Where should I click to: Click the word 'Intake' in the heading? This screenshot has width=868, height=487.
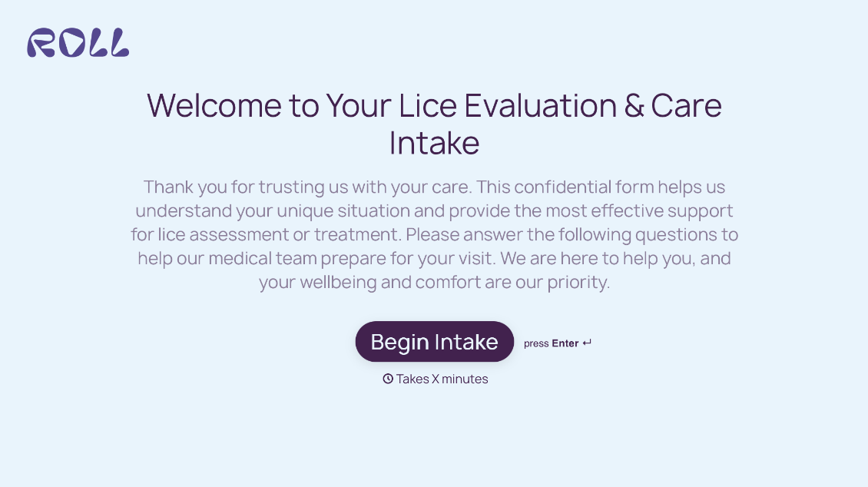(434, 143)
